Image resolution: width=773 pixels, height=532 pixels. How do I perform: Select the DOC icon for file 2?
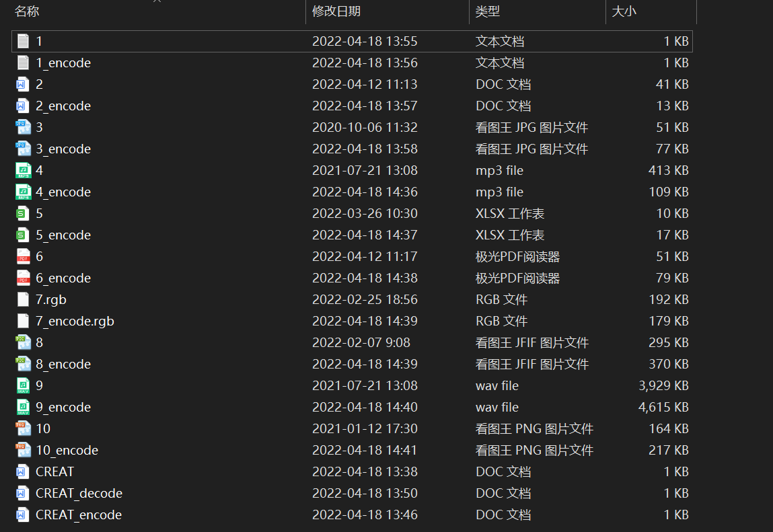pyautogui.click(x=23, y=84)
